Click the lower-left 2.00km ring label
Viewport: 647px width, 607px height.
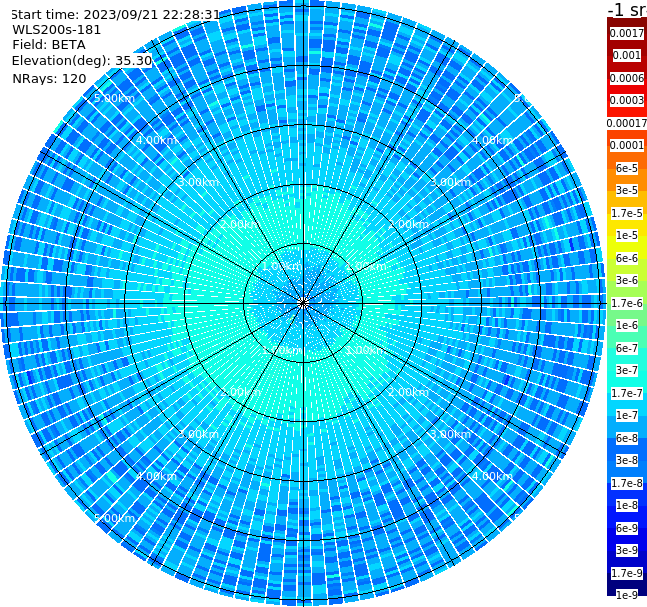(x=241, y=392)
